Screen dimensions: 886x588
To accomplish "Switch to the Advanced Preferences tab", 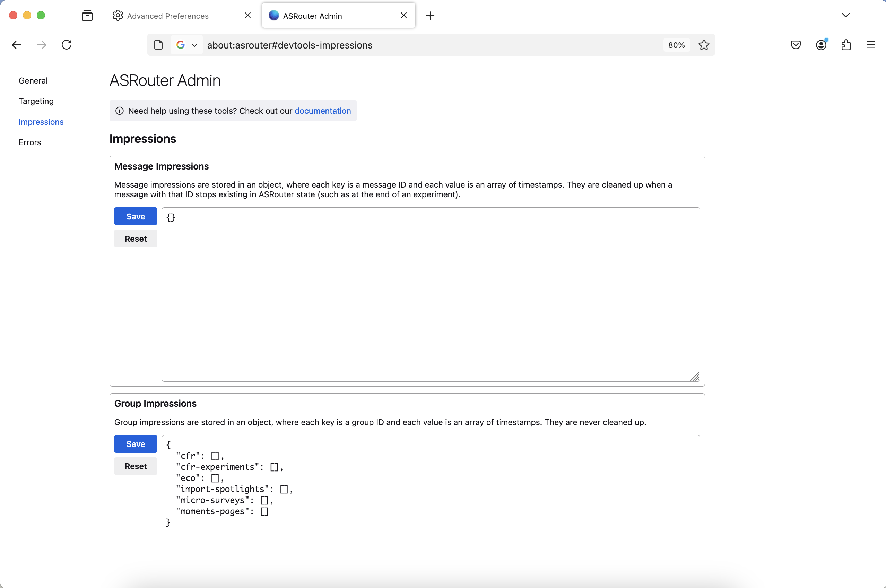I will [168, 16].
